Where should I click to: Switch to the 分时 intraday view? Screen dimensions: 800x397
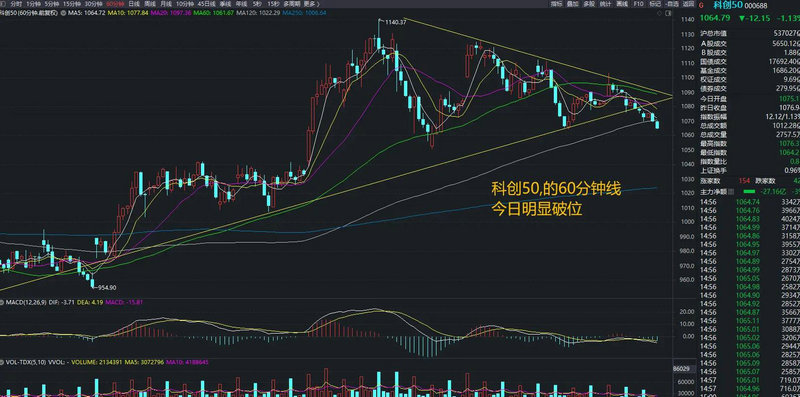pyautogui.click(x=16, y=4)
